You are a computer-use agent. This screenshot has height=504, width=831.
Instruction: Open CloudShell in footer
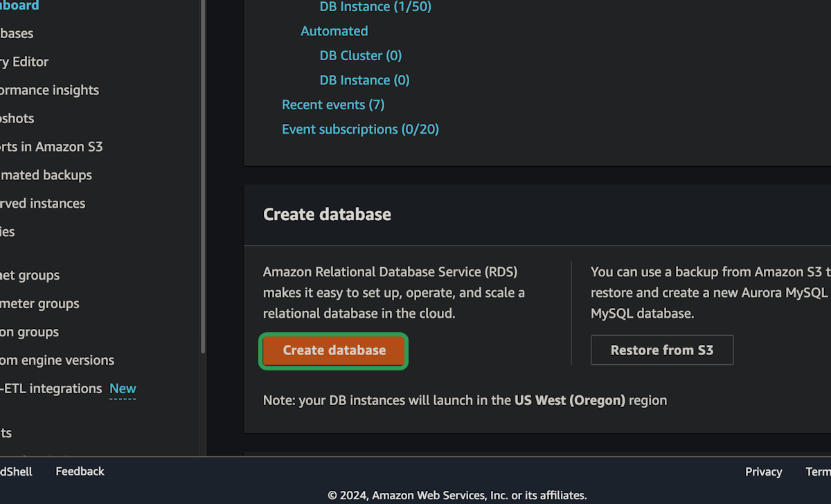pyautogui.click(x=16, y=471)
